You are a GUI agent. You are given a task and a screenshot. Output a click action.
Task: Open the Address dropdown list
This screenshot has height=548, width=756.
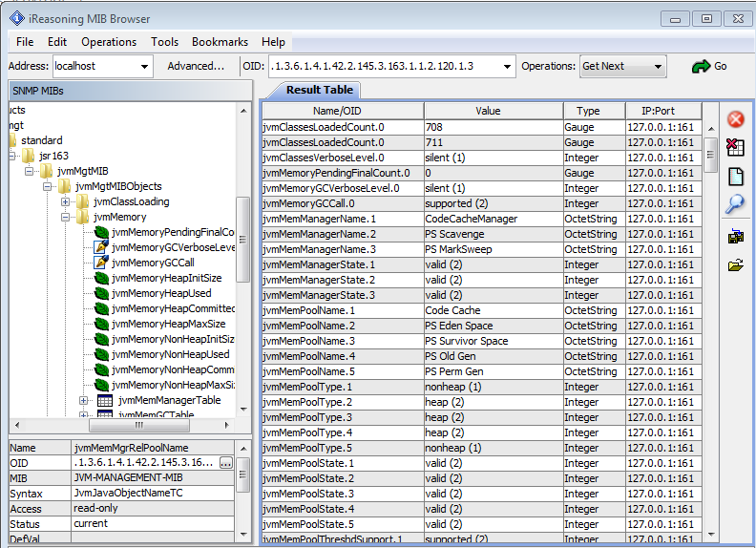tap(145, 66)
